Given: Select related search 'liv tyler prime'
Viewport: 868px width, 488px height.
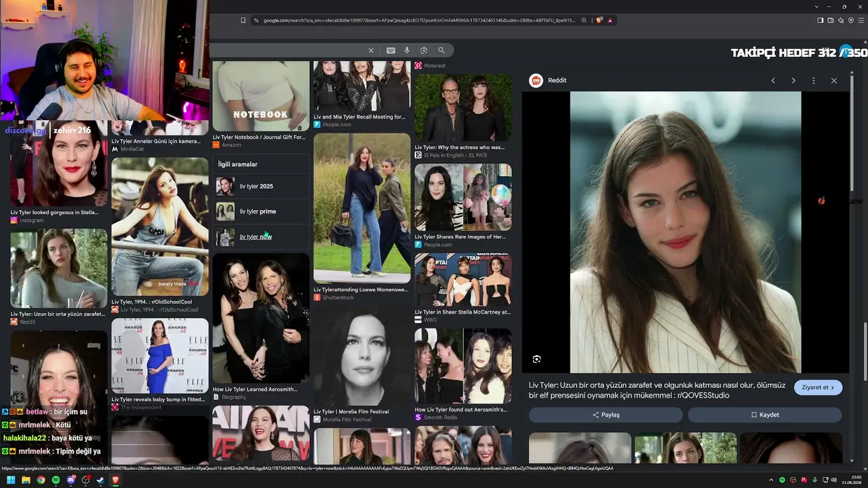Looking at the screenshot, I should [261, 211].
